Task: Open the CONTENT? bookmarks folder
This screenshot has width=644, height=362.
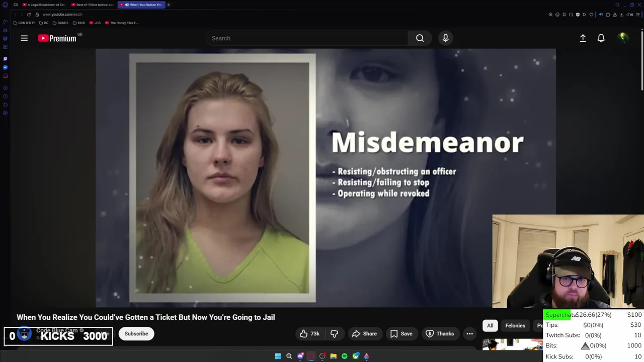Action: tap(24, 23)
